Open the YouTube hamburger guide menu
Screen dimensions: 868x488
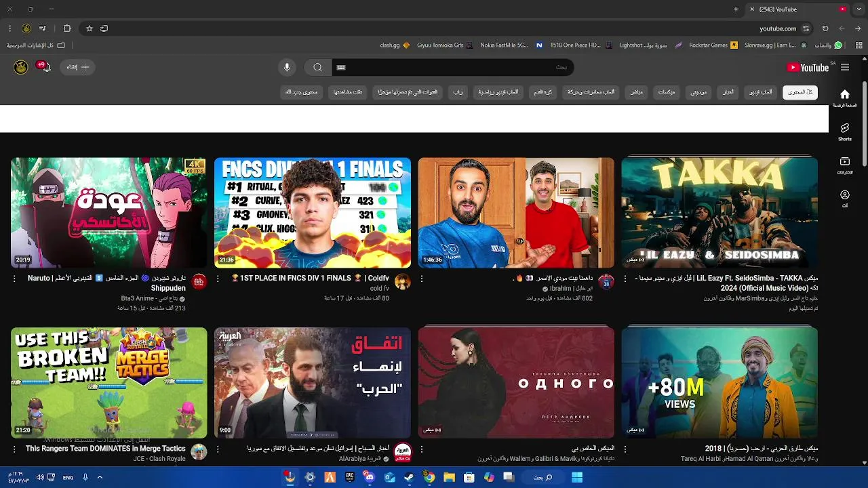844,67
